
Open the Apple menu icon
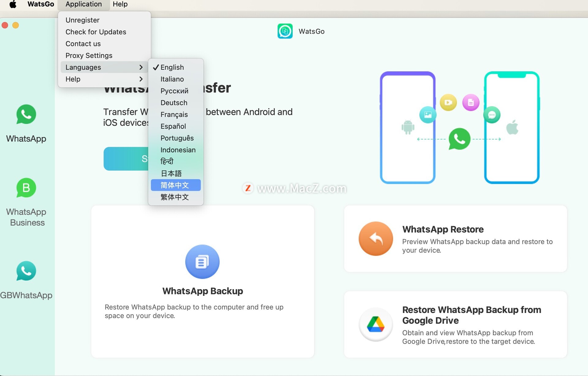(13, 4)
